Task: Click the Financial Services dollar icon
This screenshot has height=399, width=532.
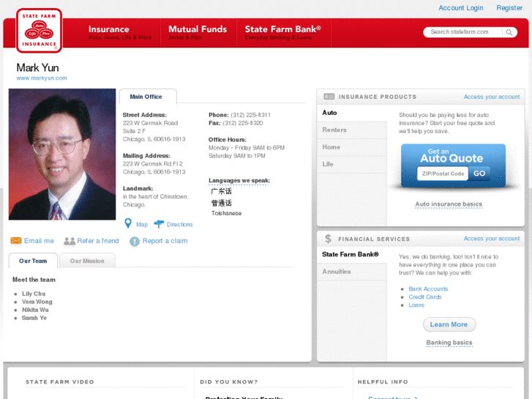Action: 328,239
